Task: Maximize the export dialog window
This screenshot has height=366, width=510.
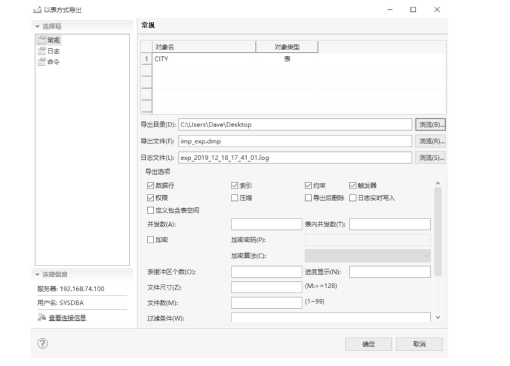Action: point(413,10)
